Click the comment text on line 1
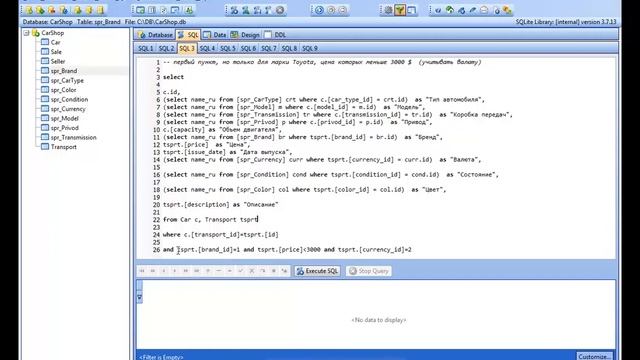The height and width of the screenshot is (360, 640). coord(322,62)
